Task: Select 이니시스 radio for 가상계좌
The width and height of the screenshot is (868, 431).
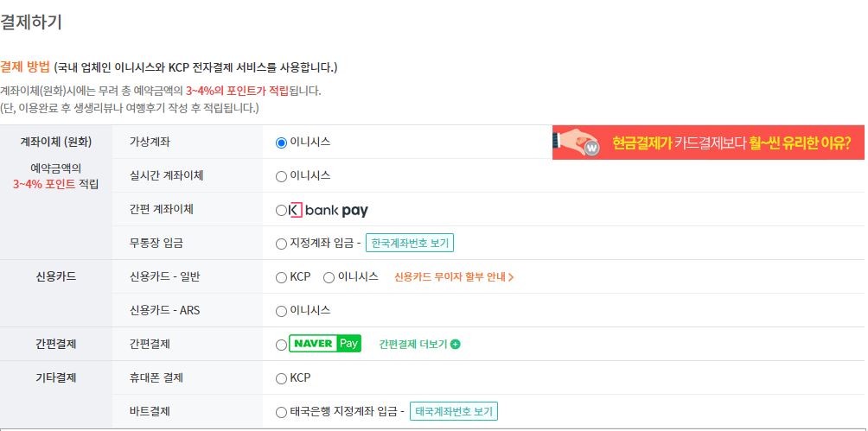Action: pyautogui.click(x=281, y=143)
